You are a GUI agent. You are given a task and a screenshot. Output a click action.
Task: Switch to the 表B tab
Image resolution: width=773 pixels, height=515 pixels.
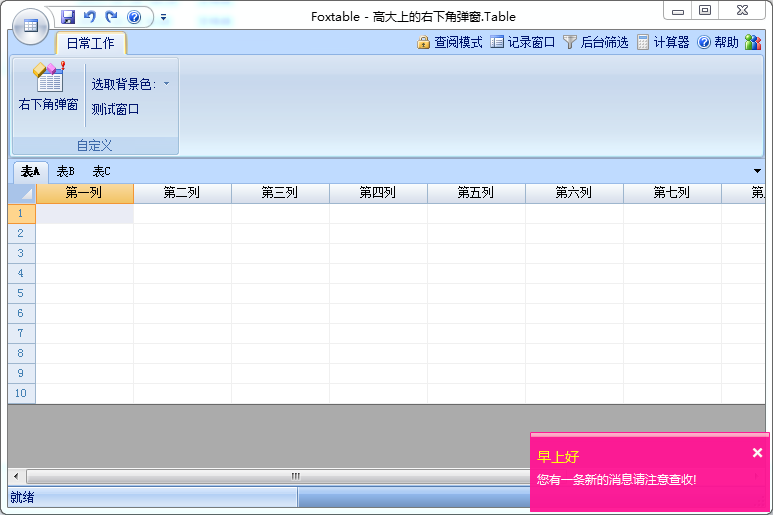coord(65,171)
